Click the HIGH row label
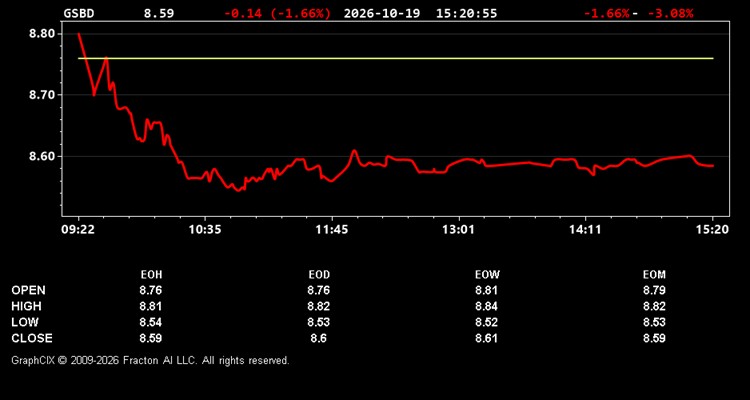750x400 pixels. click(x=26, y=306)
